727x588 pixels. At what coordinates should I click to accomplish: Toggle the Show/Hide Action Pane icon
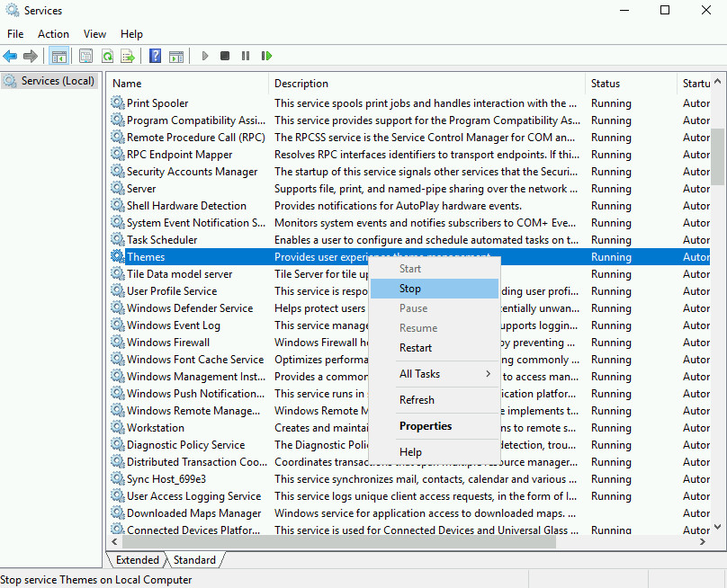176,56
